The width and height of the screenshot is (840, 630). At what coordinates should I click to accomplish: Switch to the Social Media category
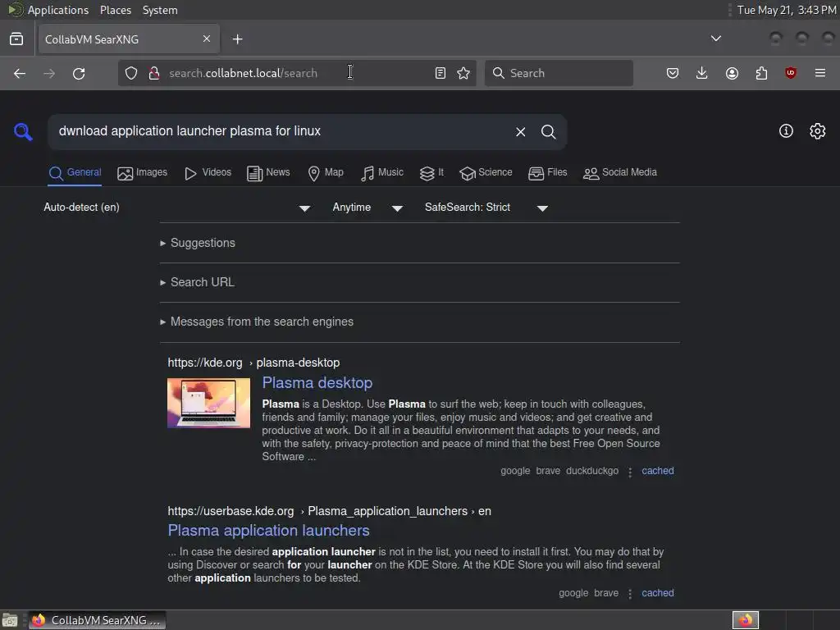tap(620, 172)
